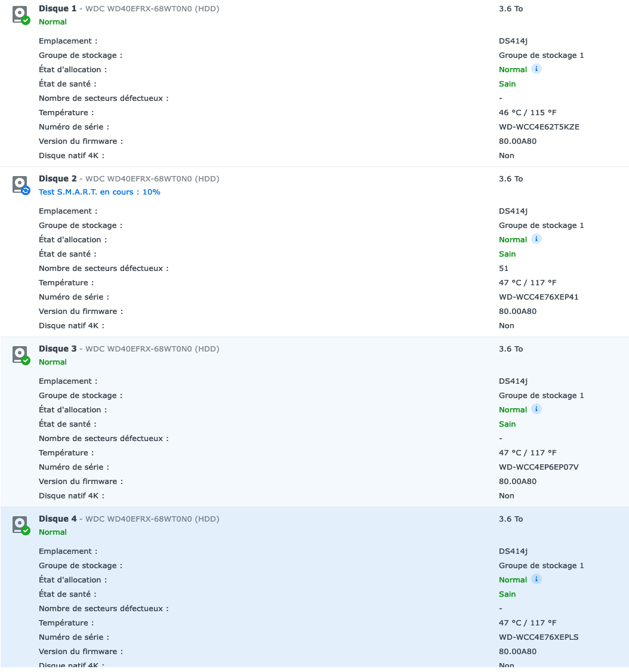Click Disque 3 Normal status label
The width and height of the screenshot is (629, 672).
point(53,362)
